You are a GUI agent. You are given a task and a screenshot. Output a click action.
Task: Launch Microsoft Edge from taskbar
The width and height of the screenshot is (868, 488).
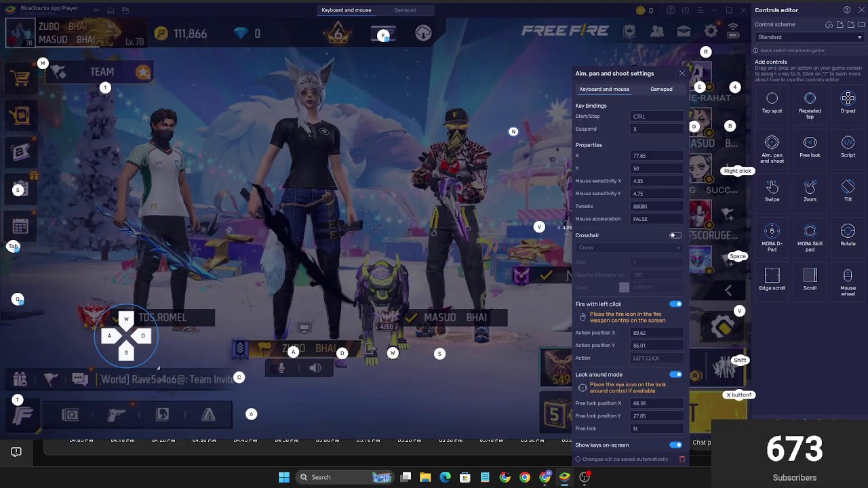[x=445, y=477]
